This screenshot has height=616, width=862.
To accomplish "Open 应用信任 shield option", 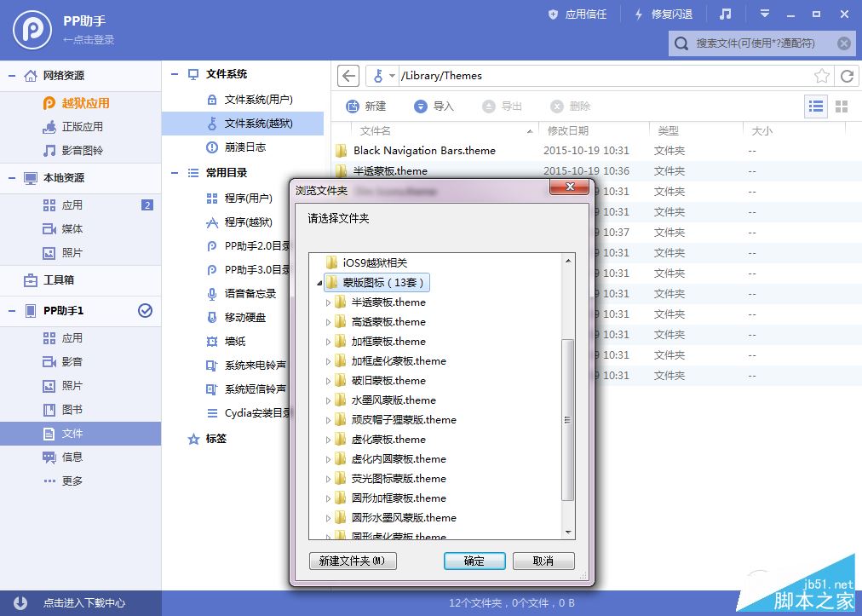I will tap(578, 14).
